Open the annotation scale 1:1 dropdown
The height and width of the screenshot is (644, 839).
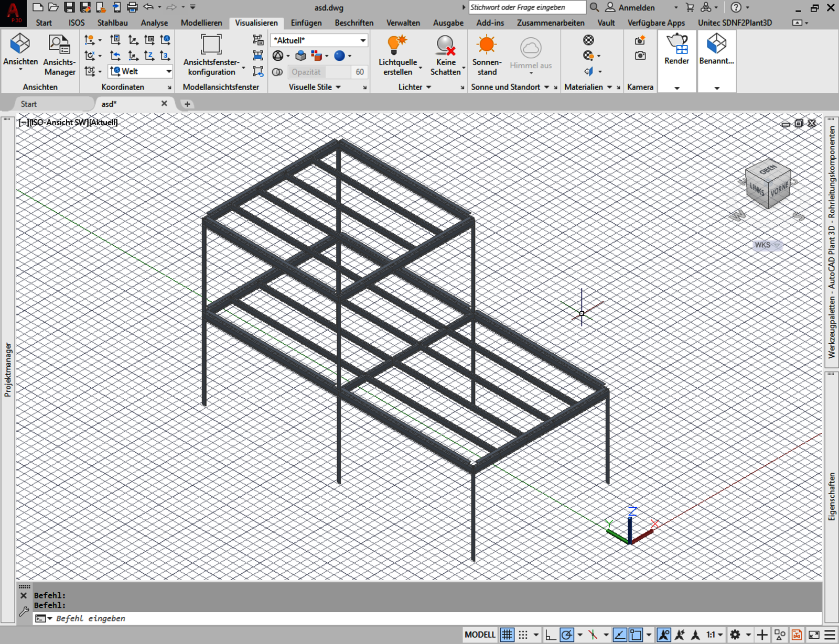[715, 635]
